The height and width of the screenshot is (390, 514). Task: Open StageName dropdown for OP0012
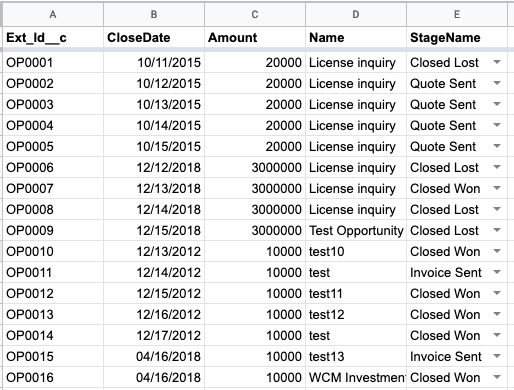click(497, 293)
